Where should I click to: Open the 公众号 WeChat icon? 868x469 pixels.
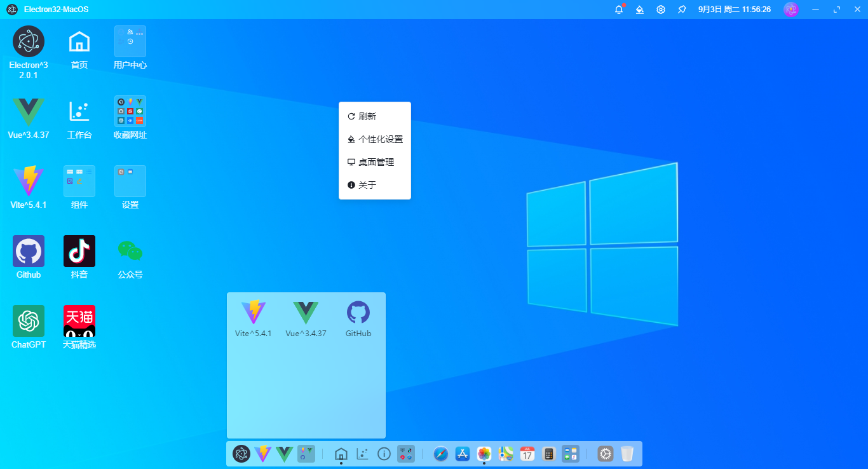130,250
